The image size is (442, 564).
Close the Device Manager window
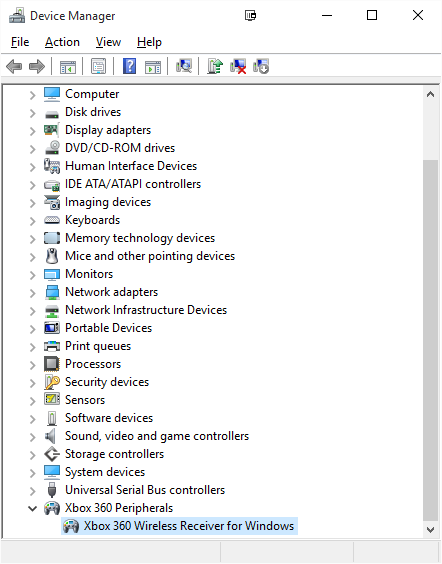coord(418,15)
